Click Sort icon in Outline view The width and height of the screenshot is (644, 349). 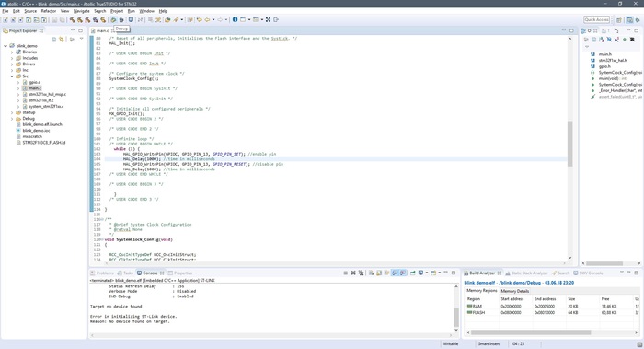point(602,40)
